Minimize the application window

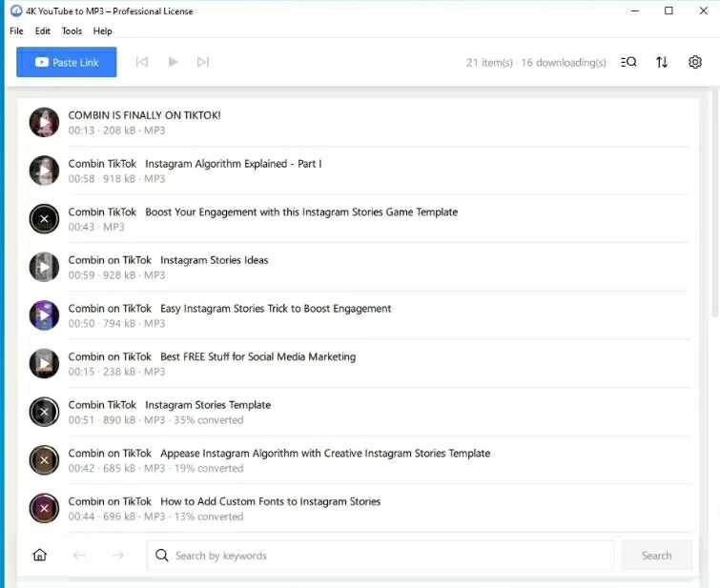pos(634,10)
